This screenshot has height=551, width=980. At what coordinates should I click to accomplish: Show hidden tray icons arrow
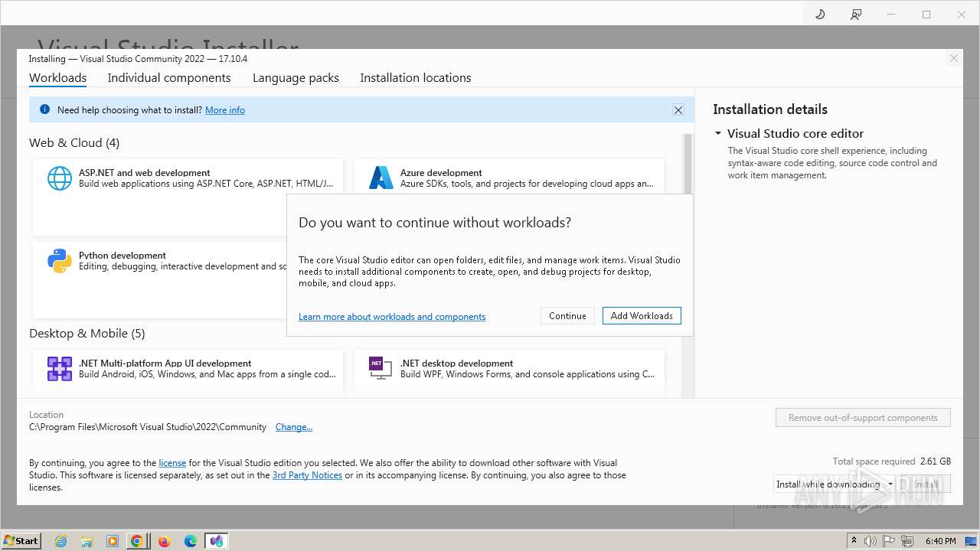854,541
